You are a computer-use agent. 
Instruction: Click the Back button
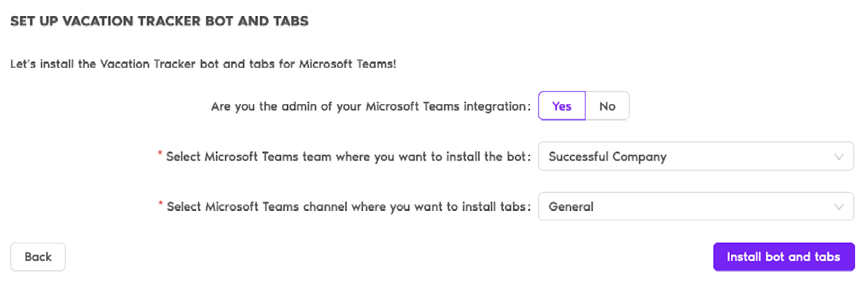click(38, 257)
